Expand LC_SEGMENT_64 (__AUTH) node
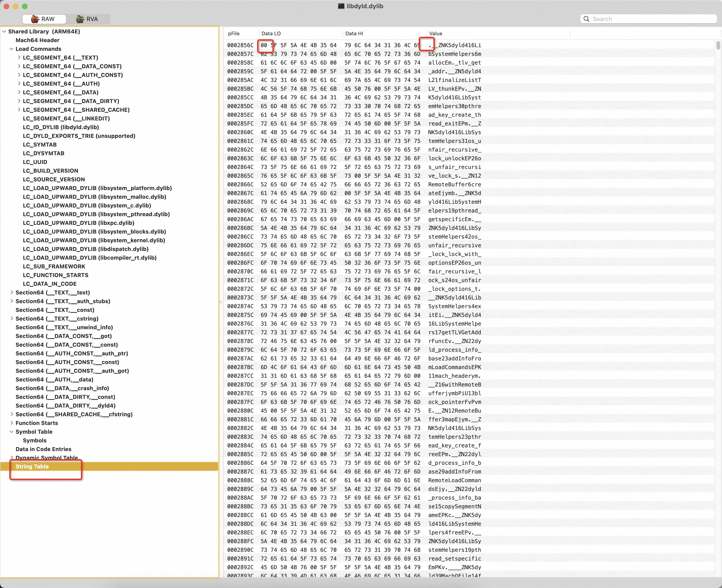Viewport: 722px width, 588px height. coord(19,84)
